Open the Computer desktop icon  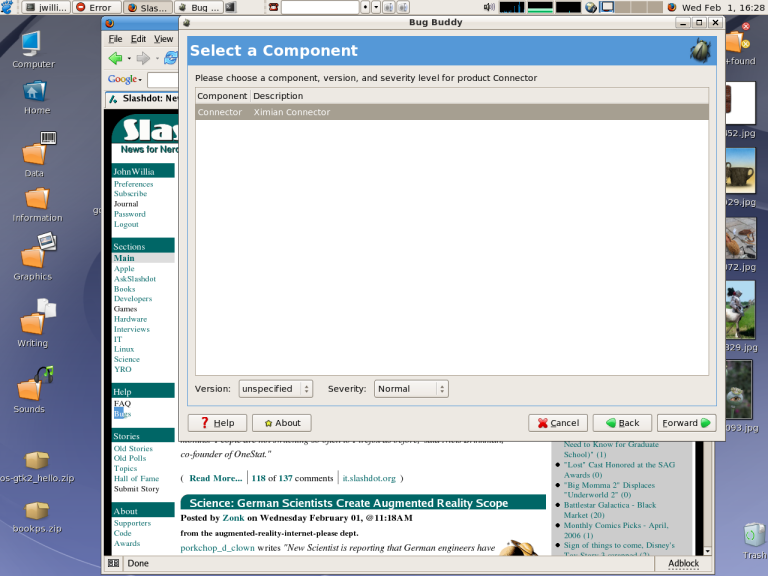click(33, 49)
